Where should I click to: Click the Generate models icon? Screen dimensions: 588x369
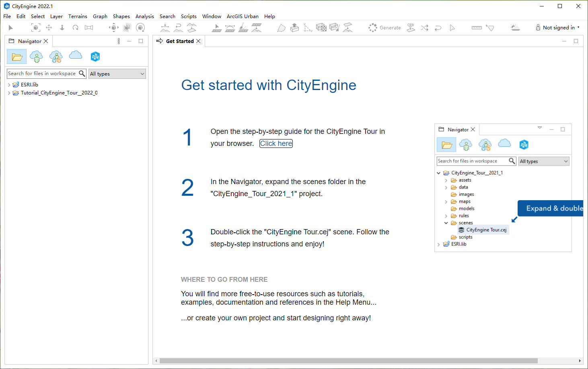(x=372, y=27)
